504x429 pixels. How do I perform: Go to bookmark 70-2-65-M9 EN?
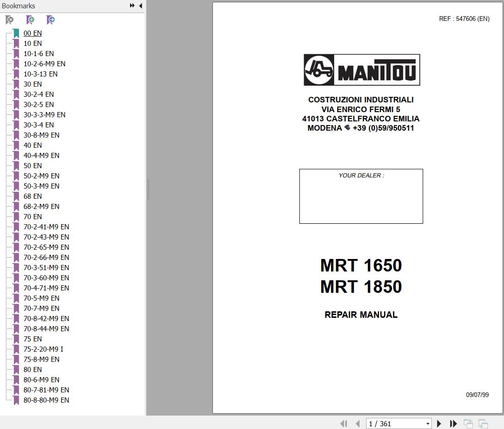pos(46,247)
